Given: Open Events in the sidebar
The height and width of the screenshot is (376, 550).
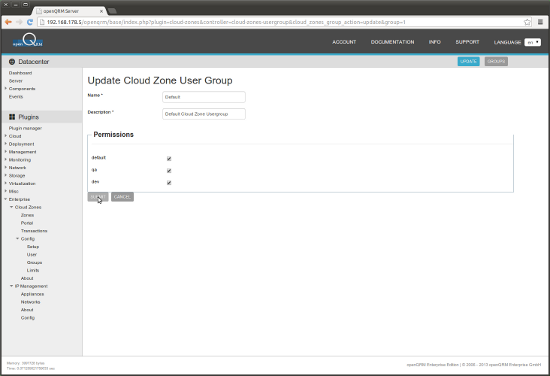Looking at the screenshot, I should (16, 96).
